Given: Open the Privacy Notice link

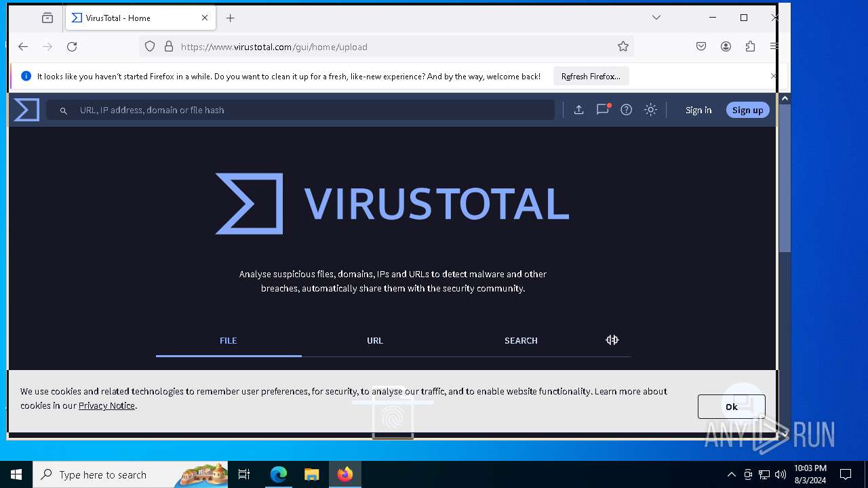Looking at the screenshot, I should [106, 405].
